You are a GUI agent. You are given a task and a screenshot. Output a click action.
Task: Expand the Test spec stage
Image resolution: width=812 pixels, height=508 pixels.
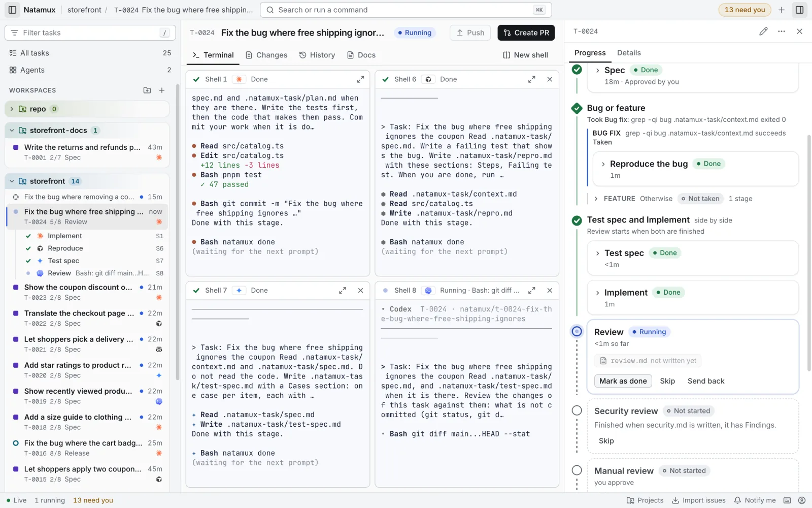pyautogui.click(x=598, y=253)
